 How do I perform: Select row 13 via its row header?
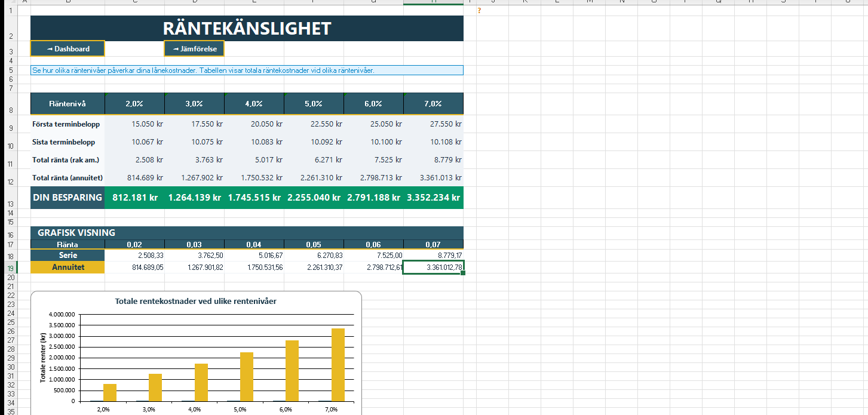click(x=11, y=204)
